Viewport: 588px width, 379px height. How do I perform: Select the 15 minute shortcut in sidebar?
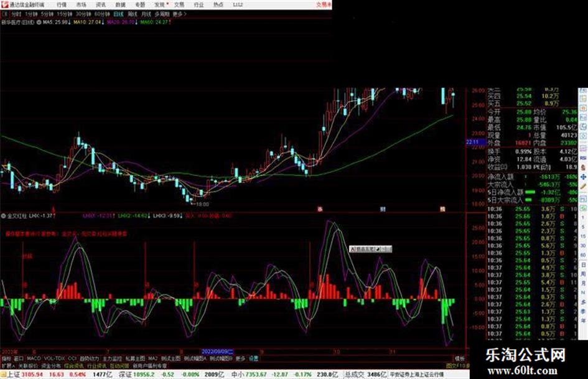(x=583, y=236)
